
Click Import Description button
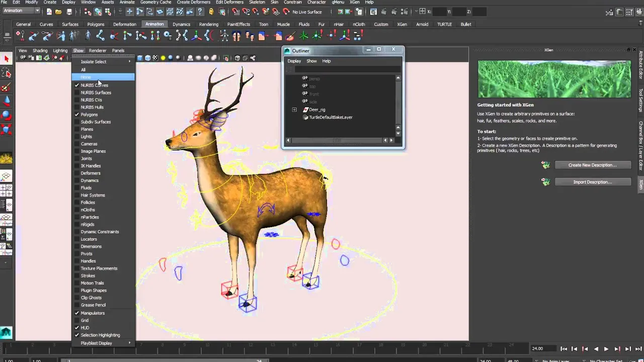point(592,182)
